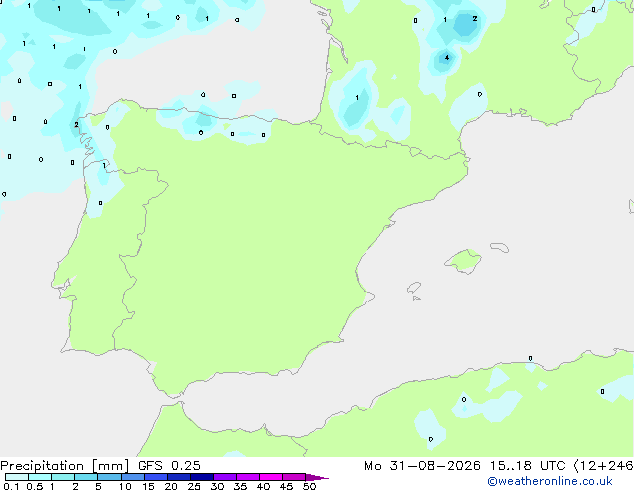Click the 40–45 mm bright magenta legend swatch
Viewport: 634px width, 490px height.
pos(271,477)
